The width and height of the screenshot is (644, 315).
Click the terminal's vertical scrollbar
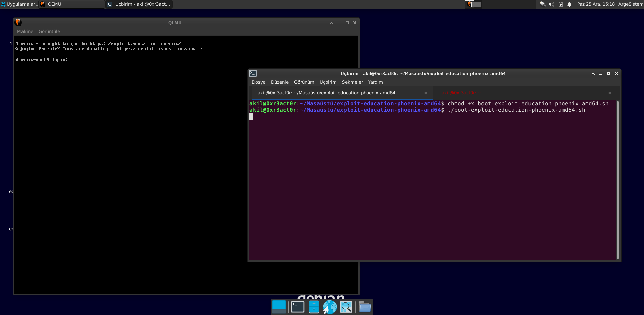(x=617, y=180)
